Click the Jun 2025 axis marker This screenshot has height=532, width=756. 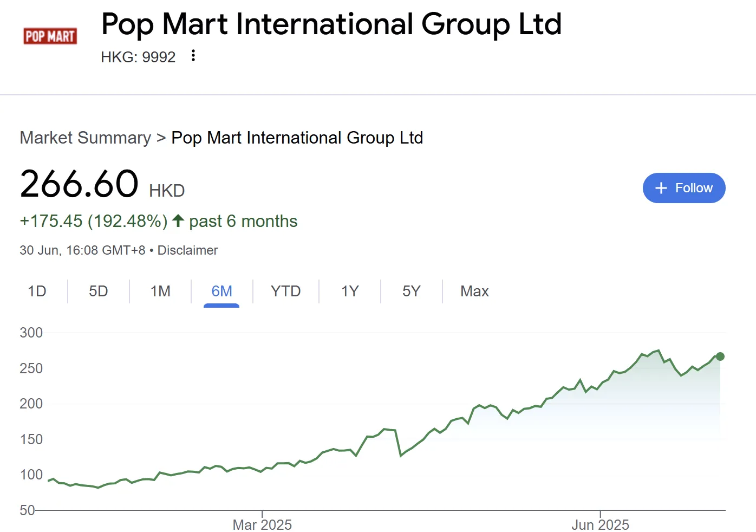(600, 524)
